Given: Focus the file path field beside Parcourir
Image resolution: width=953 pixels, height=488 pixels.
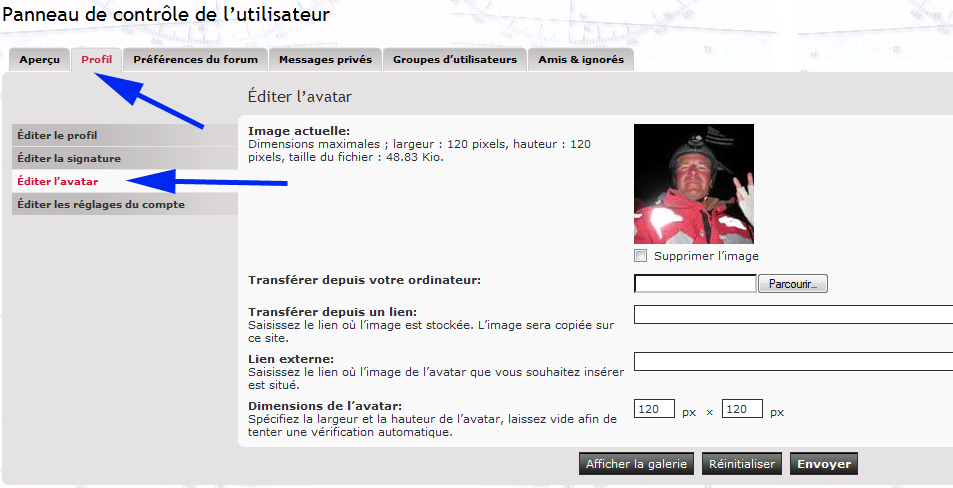Looking at the screenshot, I should pos(695,284).
